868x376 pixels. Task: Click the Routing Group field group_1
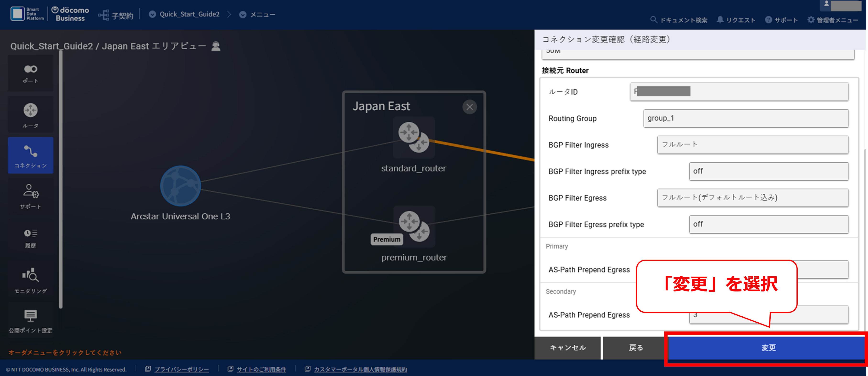click(746, 118)
